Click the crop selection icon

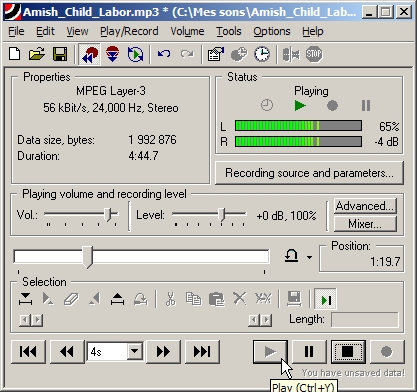pos(263,299)
